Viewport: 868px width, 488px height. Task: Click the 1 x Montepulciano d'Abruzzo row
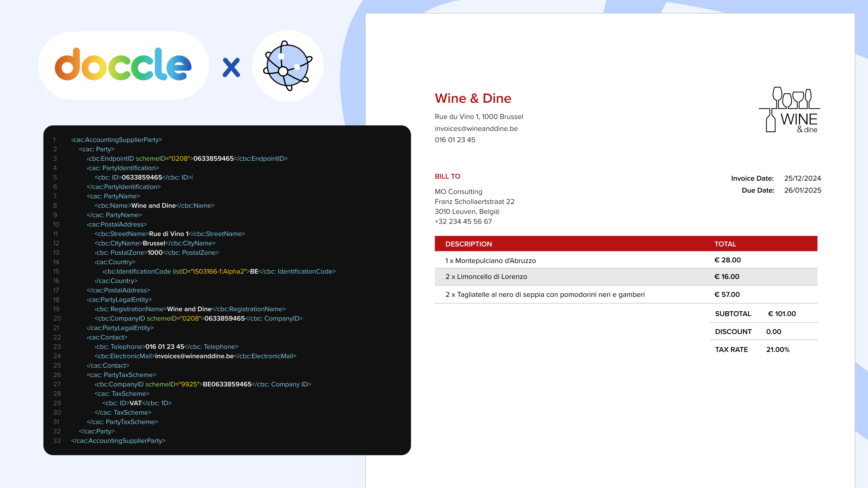(626, 260)
